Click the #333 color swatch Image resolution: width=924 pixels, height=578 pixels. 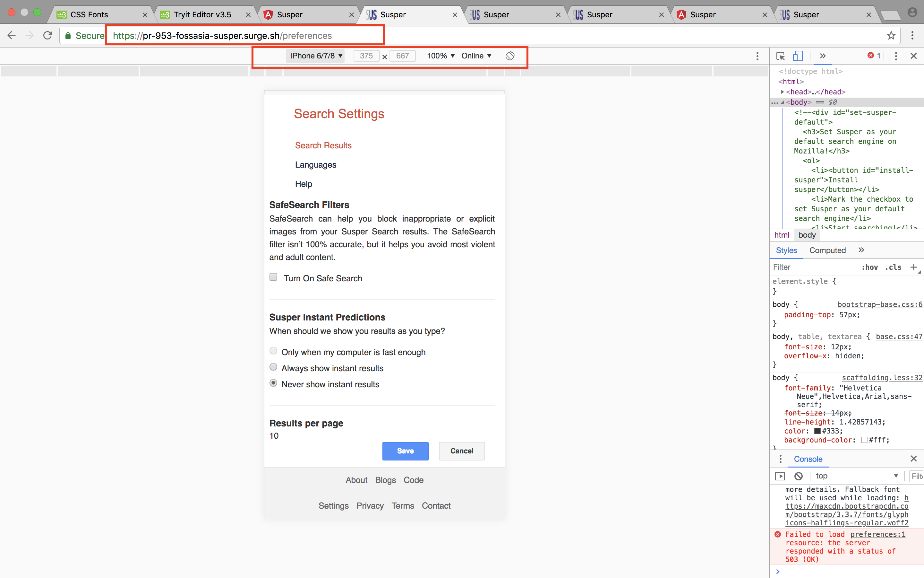817,431
